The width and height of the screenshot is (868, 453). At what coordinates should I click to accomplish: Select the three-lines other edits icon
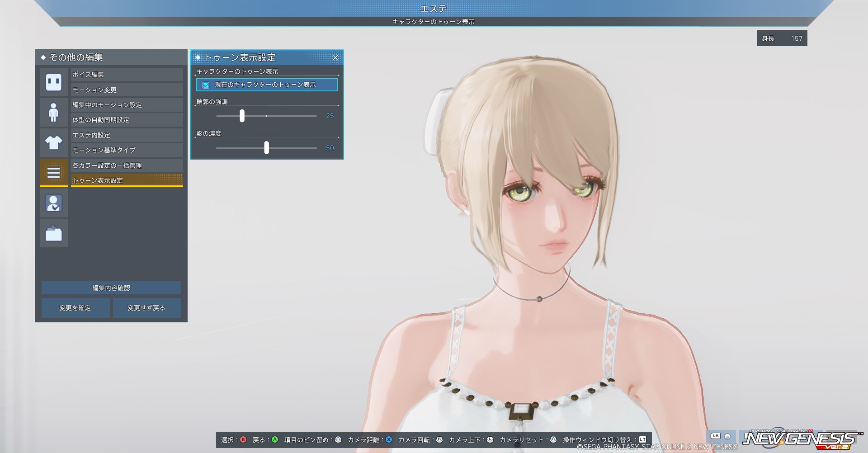point(54,173)
